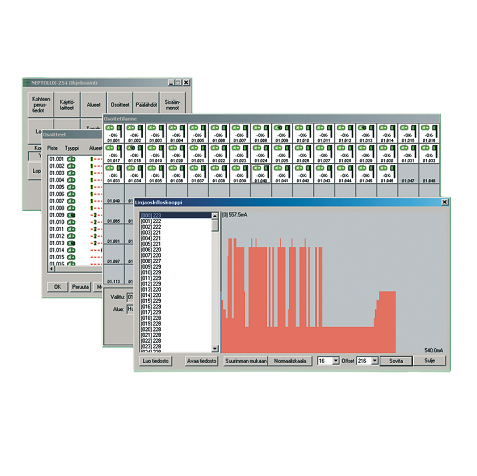Open Osoitteet from main programming buttons
Screen dimensions: 477x476
coord(120,105)
